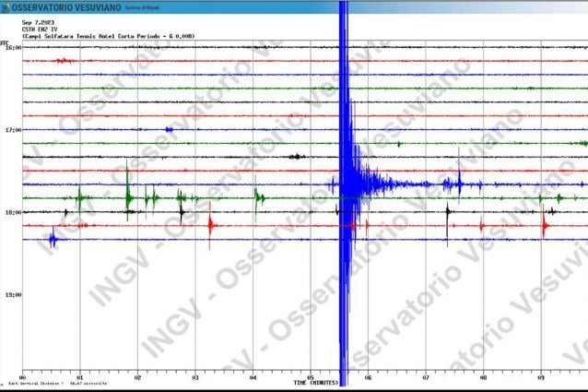Select the 09 minute tick label
The width and height of the screenshot is (588, 392).
[x=541, y=378]
